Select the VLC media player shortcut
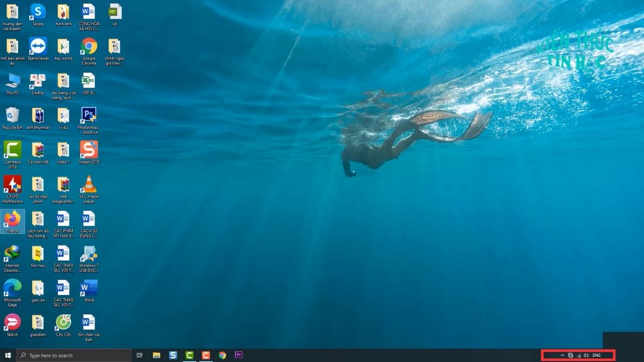644x362 pixels. pos(89,189)
